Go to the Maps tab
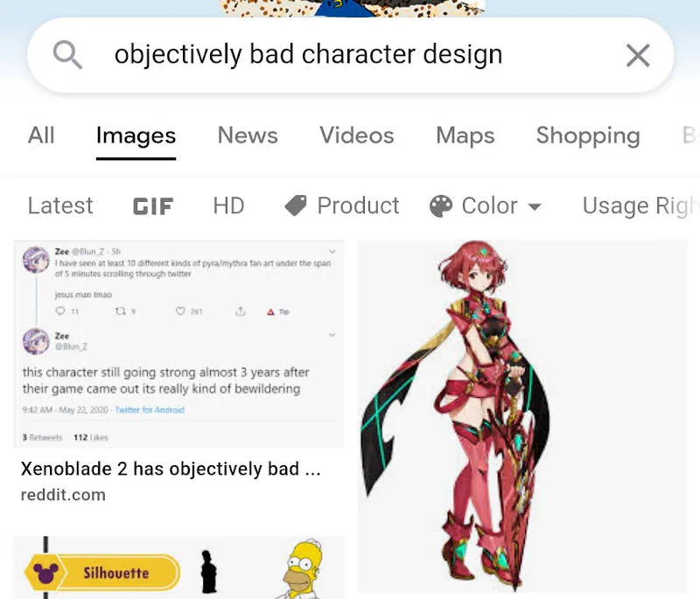Screen dimensions: 700x599 [x=465, y=136]
